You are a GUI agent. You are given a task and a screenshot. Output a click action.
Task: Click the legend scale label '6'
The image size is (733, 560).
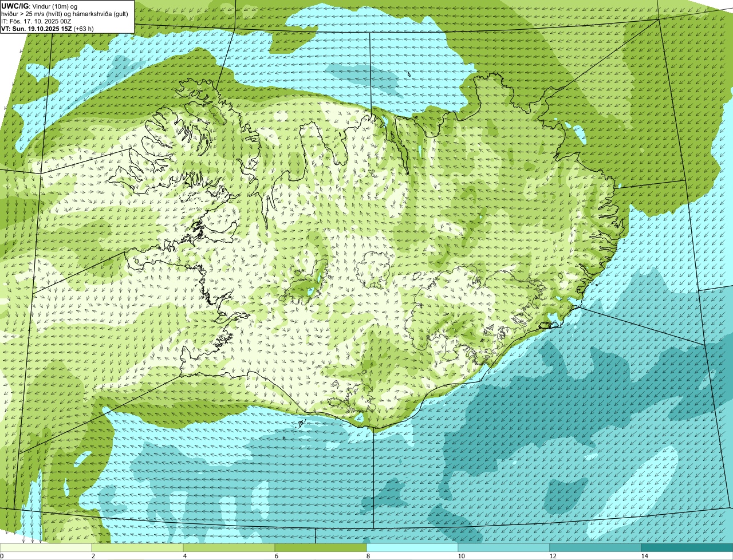pos(276,556)
